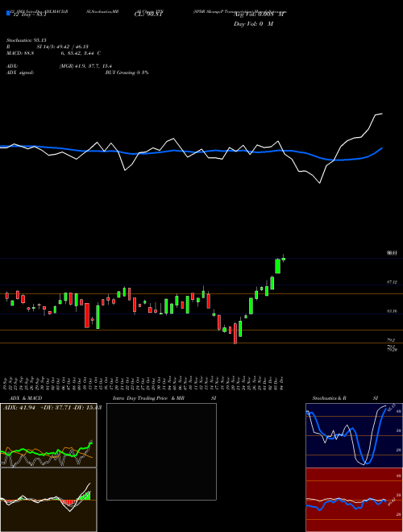The image size is (403, 532).
Task: Click the 83.16 price axis label
Action: pyautogui.click(x=392, y=311)
